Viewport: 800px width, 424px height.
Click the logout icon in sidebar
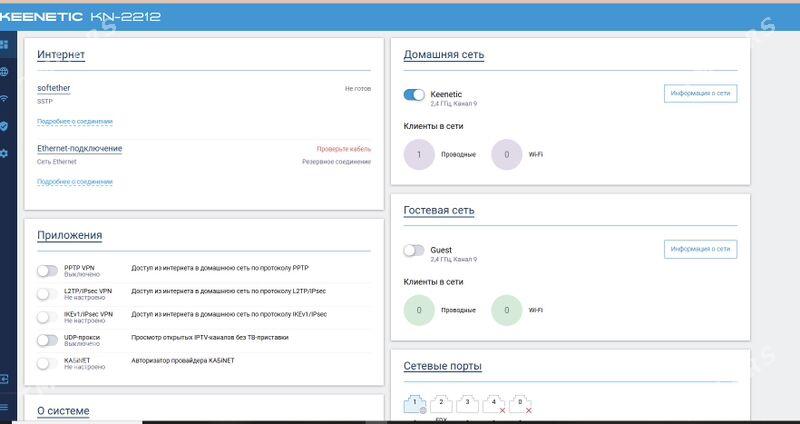click(x=5, y=380)
